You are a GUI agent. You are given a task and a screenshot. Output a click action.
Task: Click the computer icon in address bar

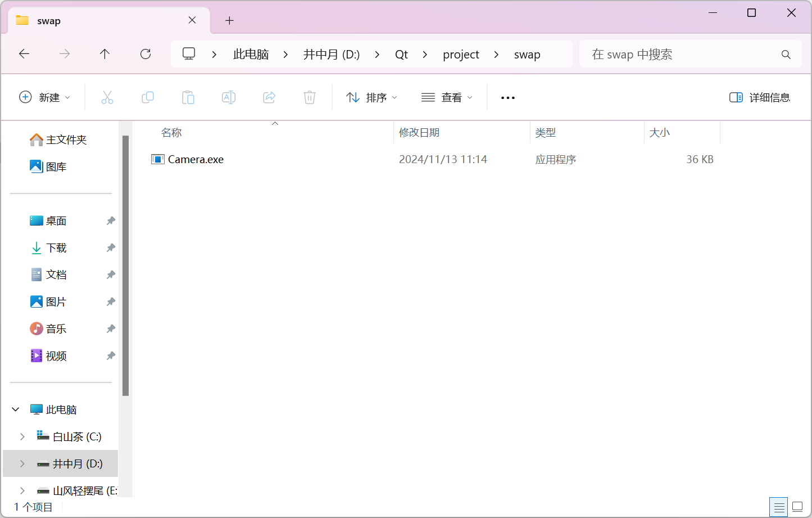click(189, 54)
